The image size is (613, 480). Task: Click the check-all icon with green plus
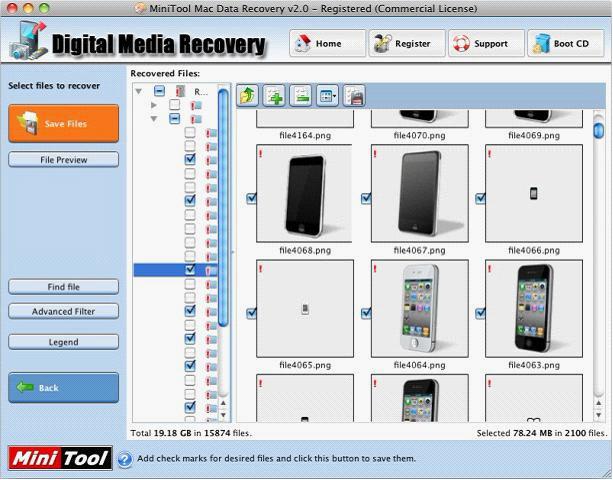[x=274, y=95]
